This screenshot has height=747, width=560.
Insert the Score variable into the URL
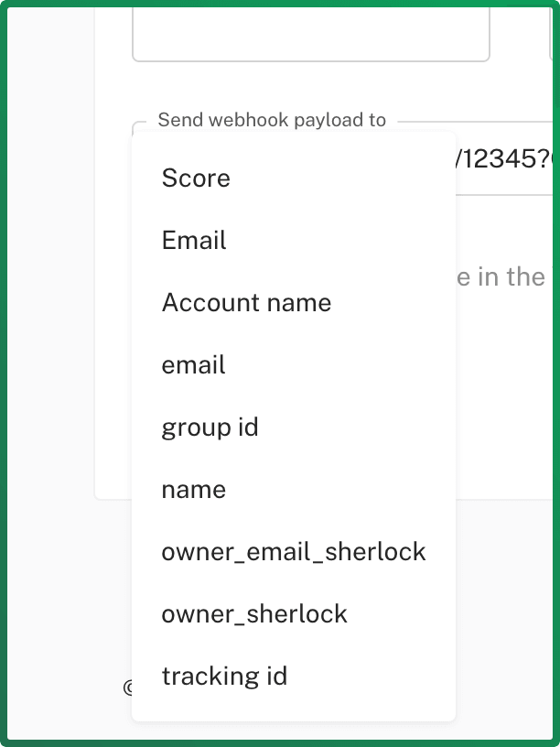tap(294, 178)
